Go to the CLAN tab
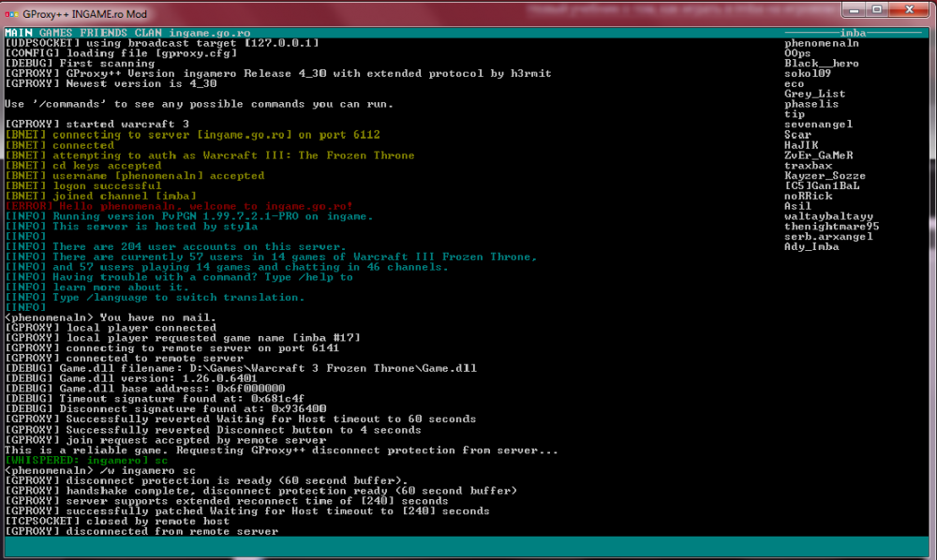 pyautogui.click(x=149, y=33)
